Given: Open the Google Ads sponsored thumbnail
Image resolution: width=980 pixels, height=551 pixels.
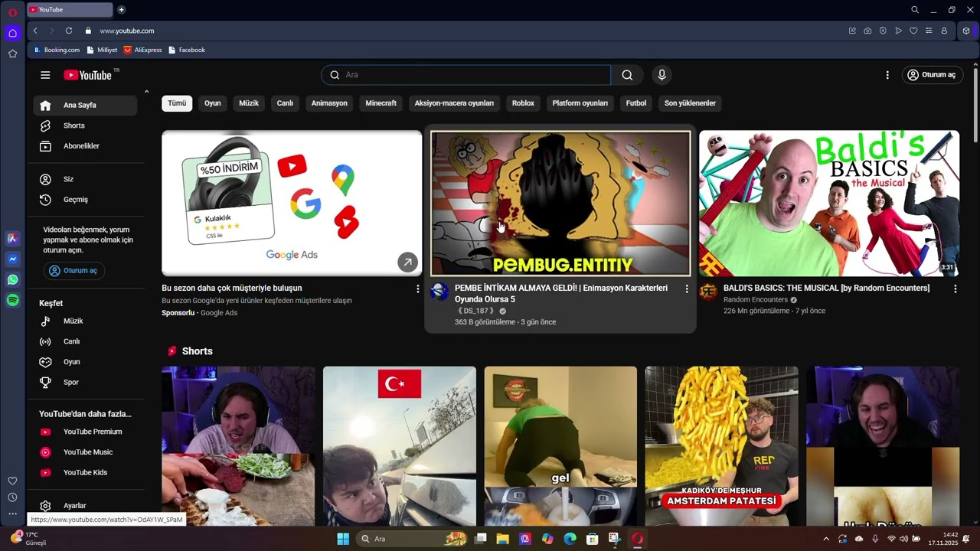Looking at the screenshot, I should (x=292, y=203).
